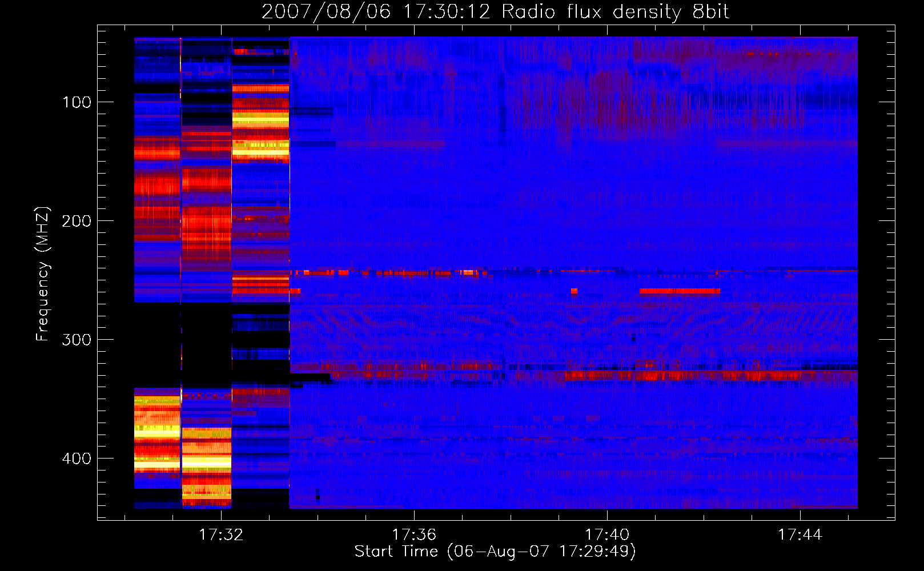The width and height of the screenshot is (924, 571).
Task: Click the plot title "Radio flux density 8bit"
Action: (x=616, y=12)
